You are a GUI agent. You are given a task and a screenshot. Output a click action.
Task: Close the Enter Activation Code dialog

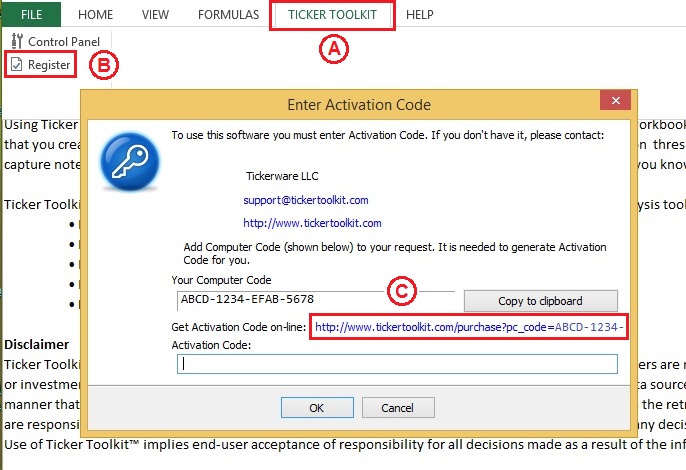(616, 101)
